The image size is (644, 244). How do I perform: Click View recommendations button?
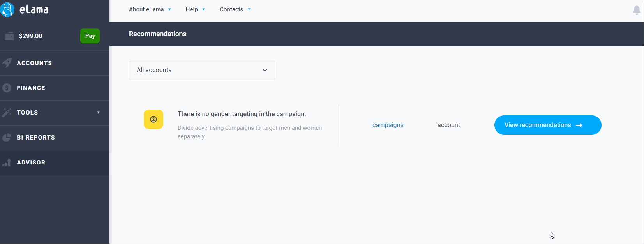click(x=548, y=125)
